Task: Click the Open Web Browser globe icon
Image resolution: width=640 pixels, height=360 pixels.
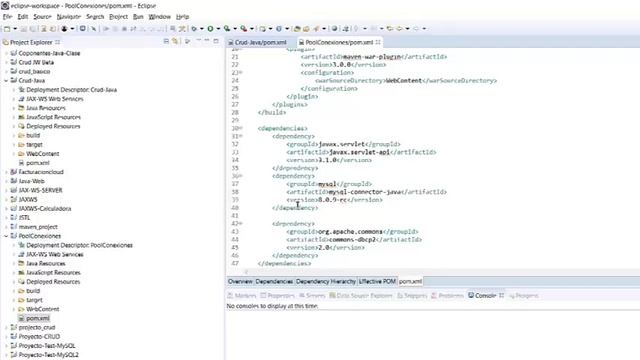Action: (334, 29)
